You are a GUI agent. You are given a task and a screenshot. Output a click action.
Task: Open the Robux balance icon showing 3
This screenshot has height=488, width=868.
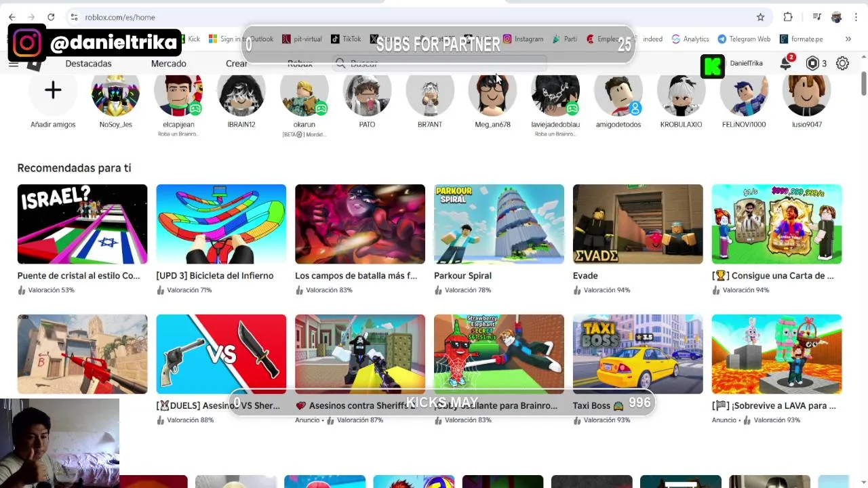[812, 63]
